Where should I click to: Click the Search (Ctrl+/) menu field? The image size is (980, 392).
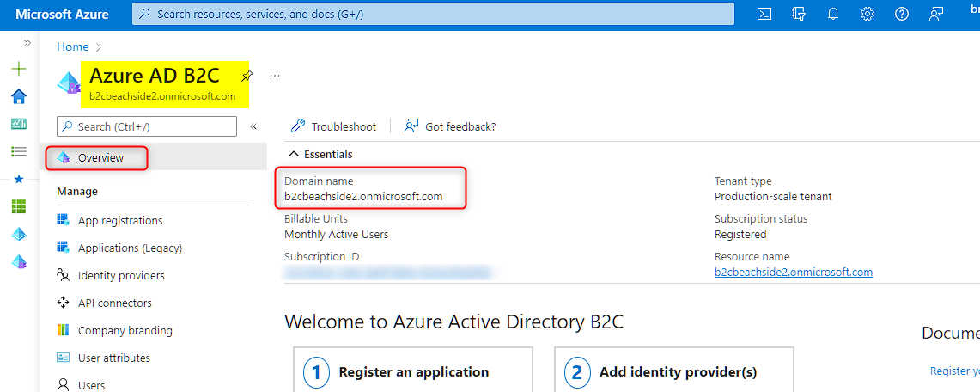(147, 126)
